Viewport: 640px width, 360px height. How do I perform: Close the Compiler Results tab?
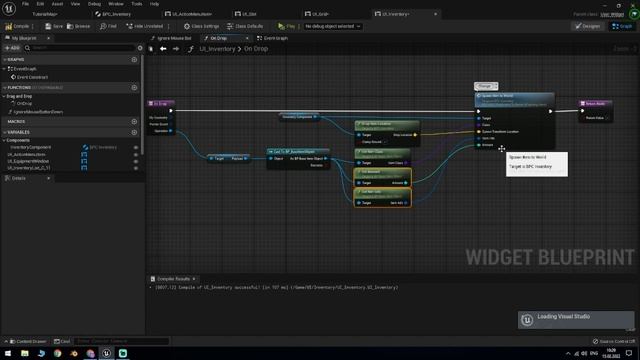(194, 279)
